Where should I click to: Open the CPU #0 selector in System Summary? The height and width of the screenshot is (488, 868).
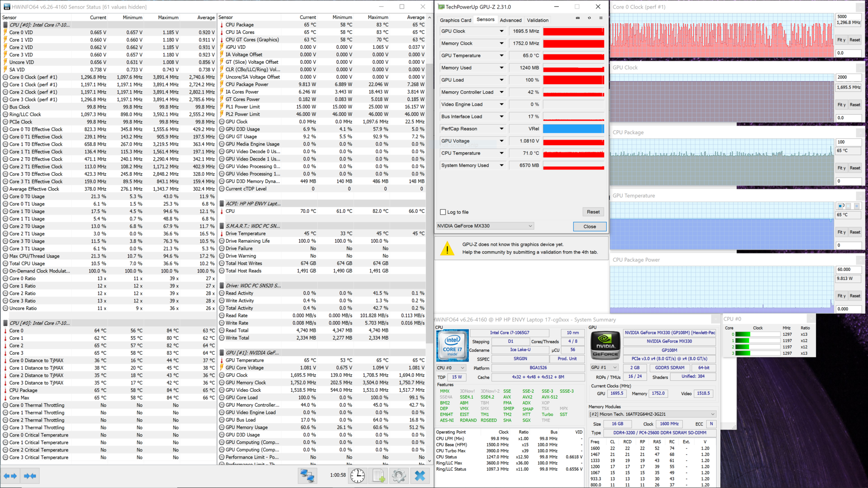point(451,368)
